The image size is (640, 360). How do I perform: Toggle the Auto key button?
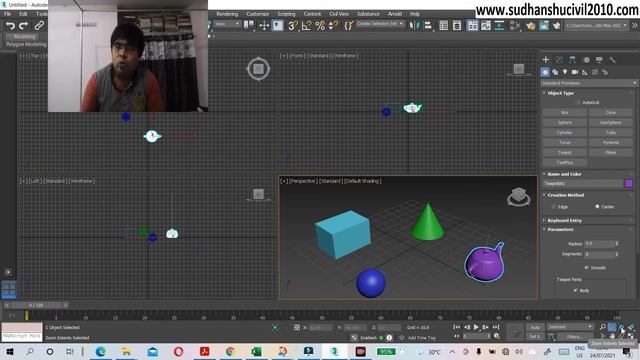pyautogui.click(x=535, y=327)
